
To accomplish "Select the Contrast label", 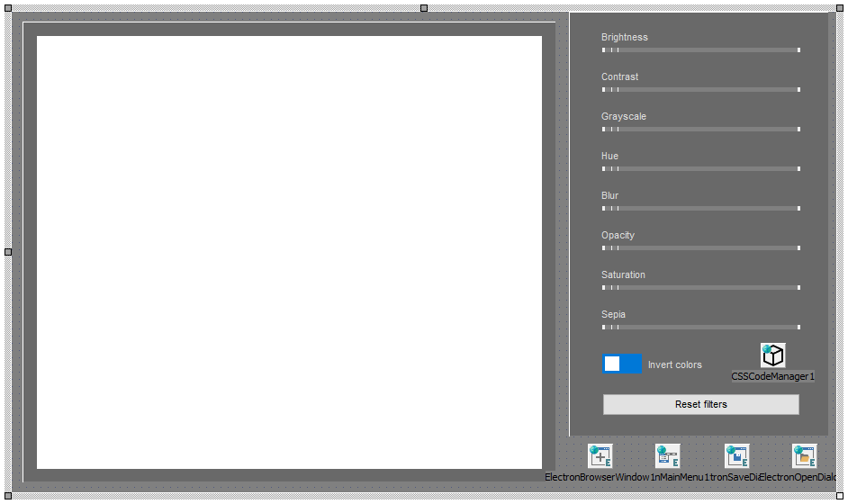I will point(619,76).
